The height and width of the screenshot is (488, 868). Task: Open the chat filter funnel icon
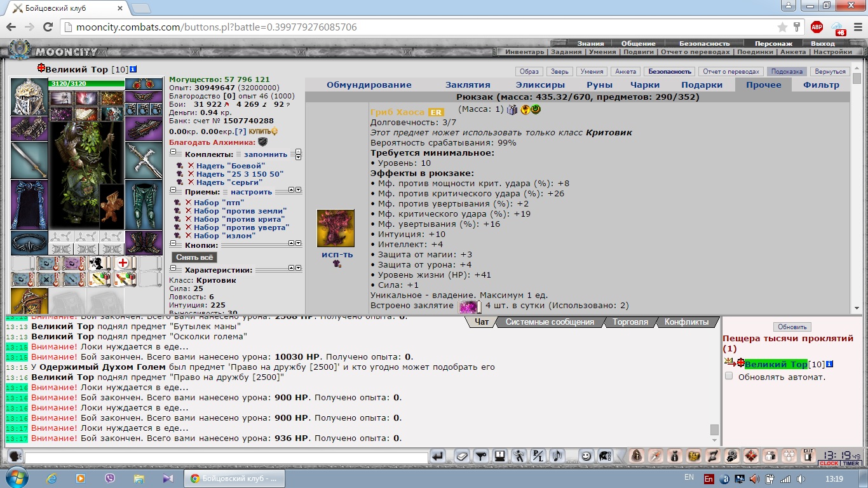point(481,456)
